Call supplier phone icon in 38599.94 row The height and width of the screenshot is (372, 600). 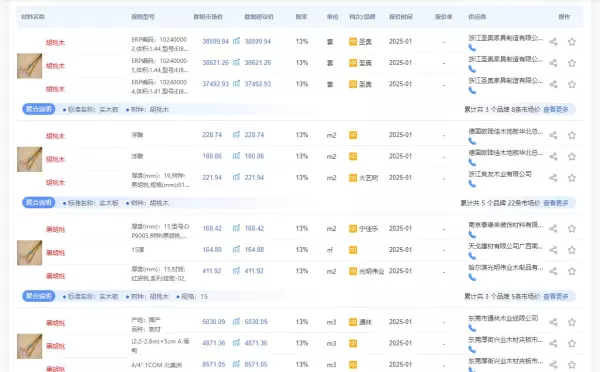pos(472,47)
